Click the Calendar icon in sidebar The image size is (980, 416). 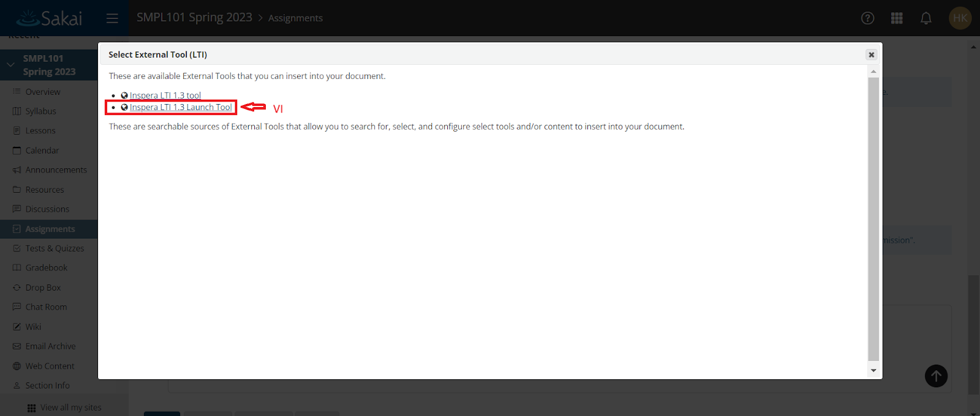point(17,150)
